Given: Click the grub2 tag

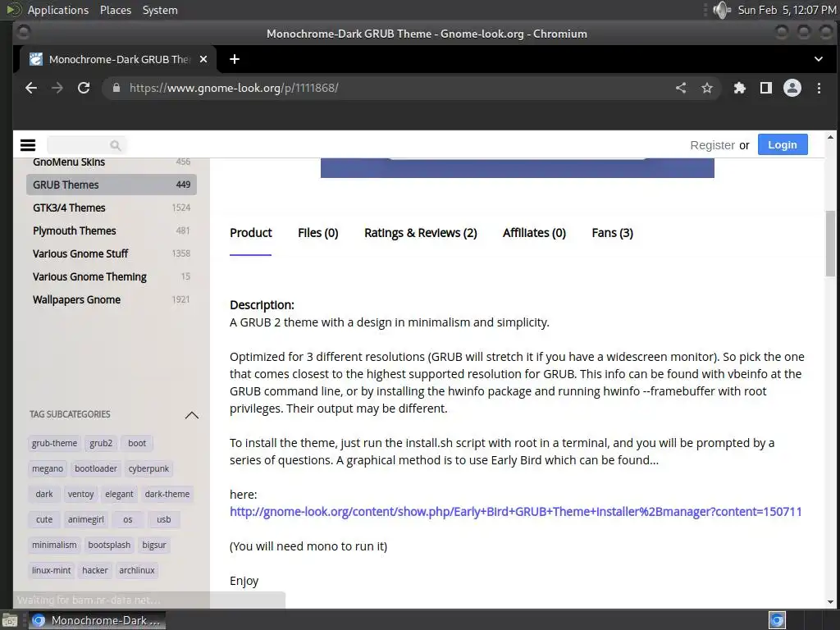Looking at the screenshot, I should (x=101, y=443).
